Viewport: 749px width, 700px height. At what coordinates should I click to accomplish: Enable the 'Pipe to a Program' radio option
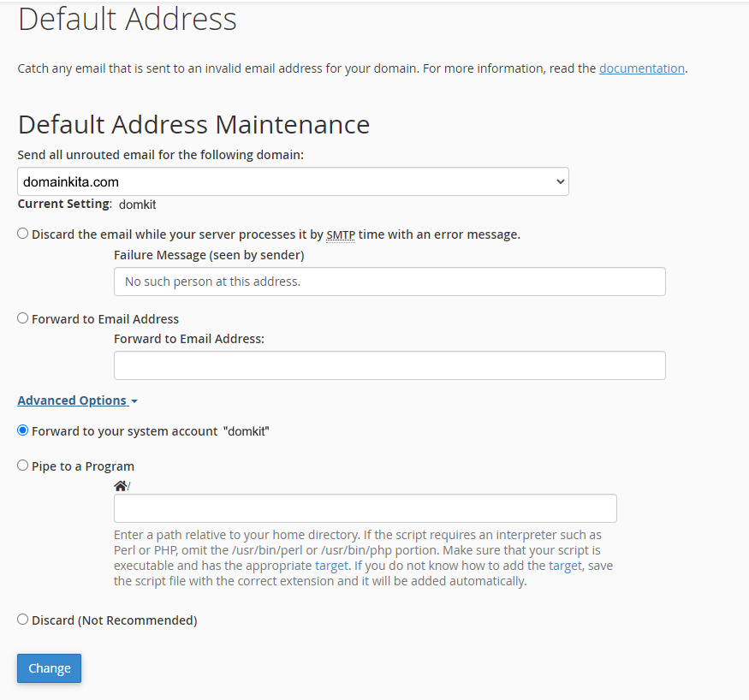pos(23,466)
